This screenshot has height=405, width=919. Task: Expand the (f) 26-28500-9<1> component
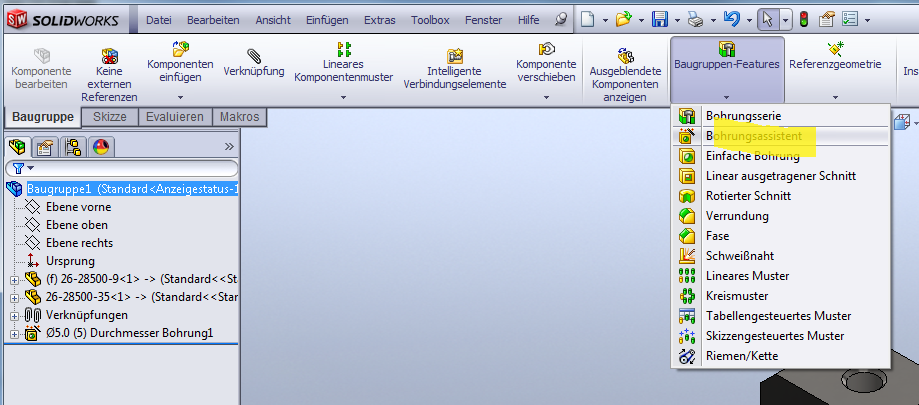point(14,280)
